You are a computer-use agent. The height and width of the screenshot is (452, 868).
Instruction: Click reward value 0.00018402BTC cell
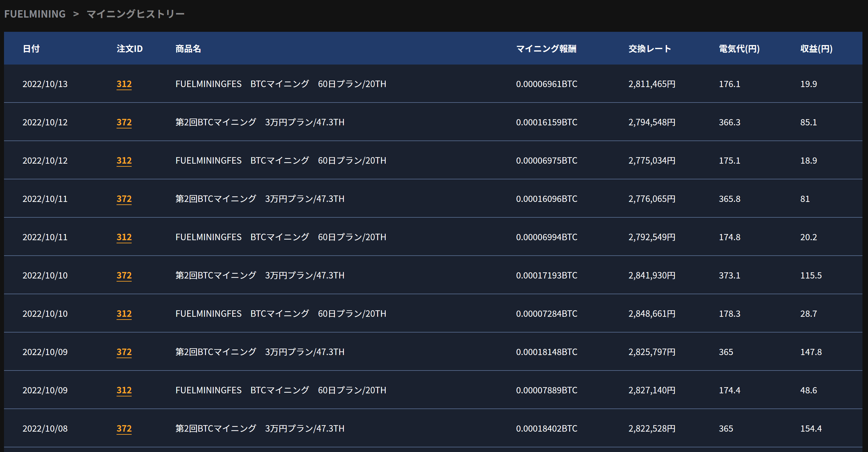pyautogui.click(x=546, y=429)
